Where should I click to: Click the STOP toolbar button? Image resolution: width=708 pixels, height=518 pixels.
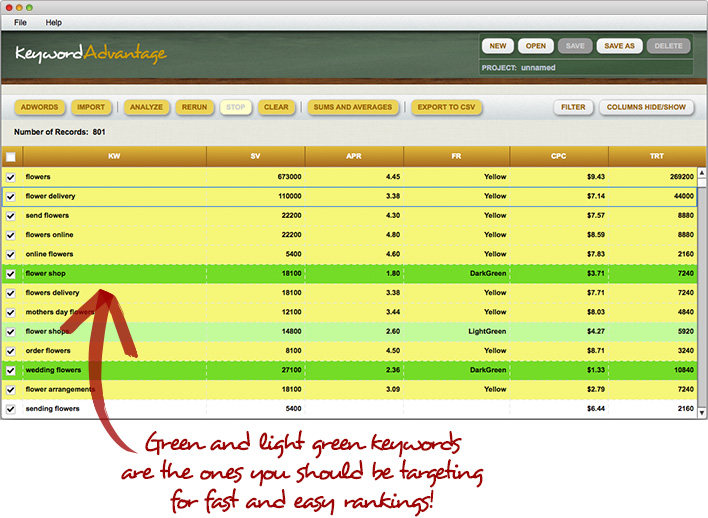(x=235, y=107)
